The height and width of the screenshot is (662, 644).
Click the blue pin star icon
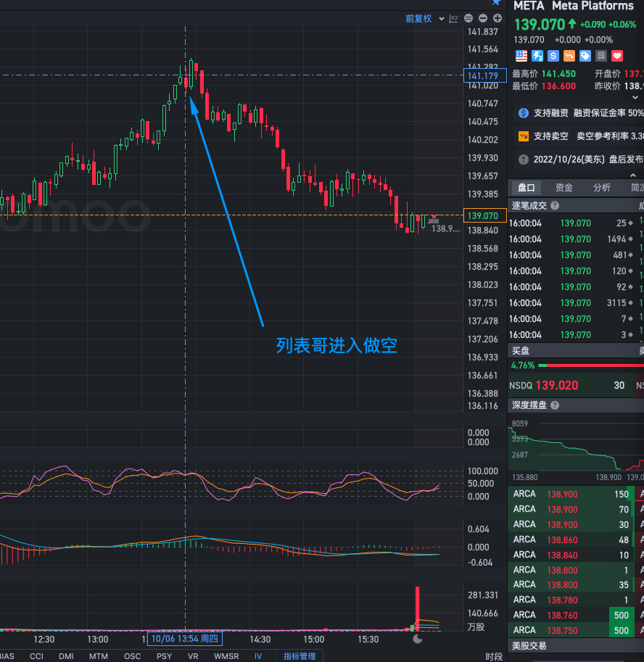pyautogui.click(x=497, y=2)
